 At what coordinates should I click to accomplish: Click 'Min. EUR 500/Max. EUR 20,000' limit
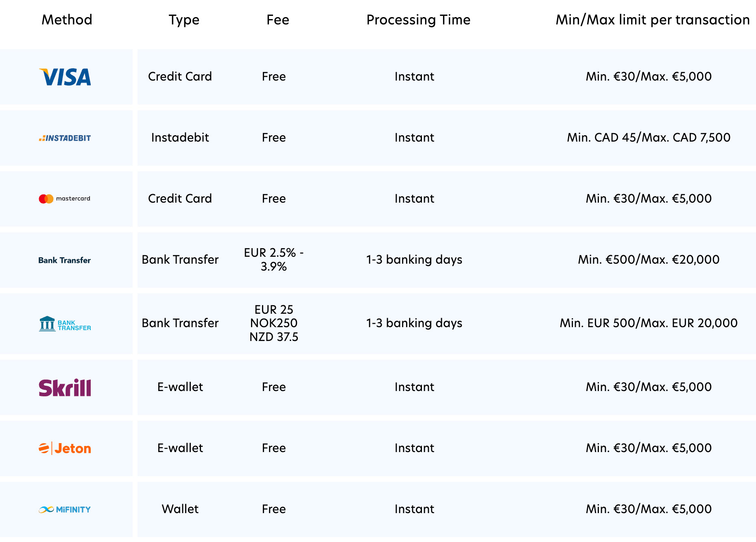pos(649,323)
